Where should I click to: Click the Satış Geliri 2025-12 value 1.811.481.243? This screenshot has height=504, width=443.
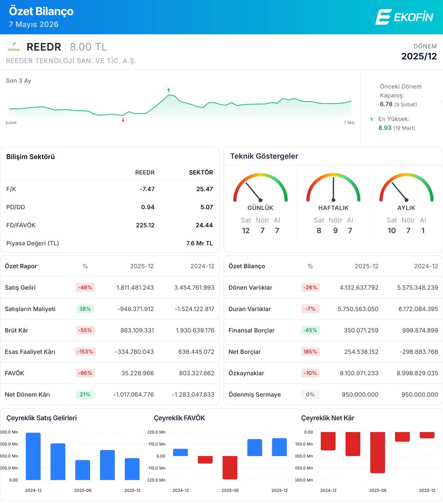coord(135,288)
